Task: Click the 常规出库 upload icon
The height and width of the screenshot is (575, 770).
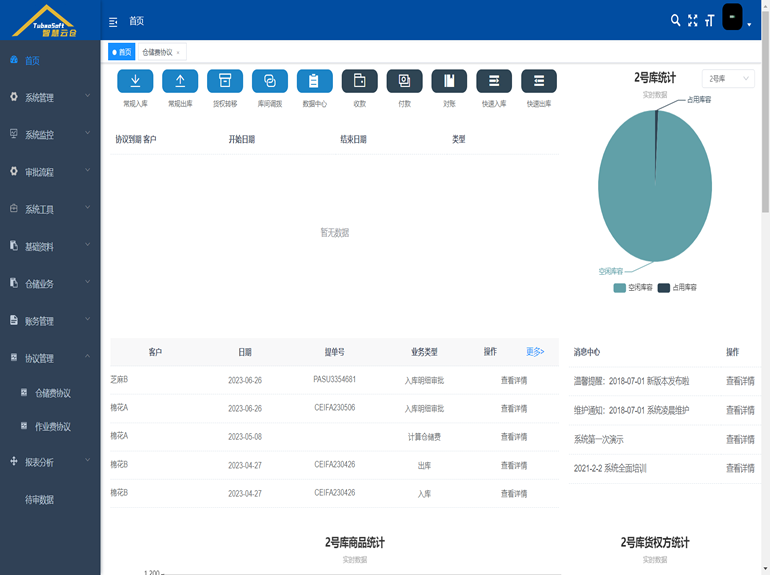Action: (180, 82)
